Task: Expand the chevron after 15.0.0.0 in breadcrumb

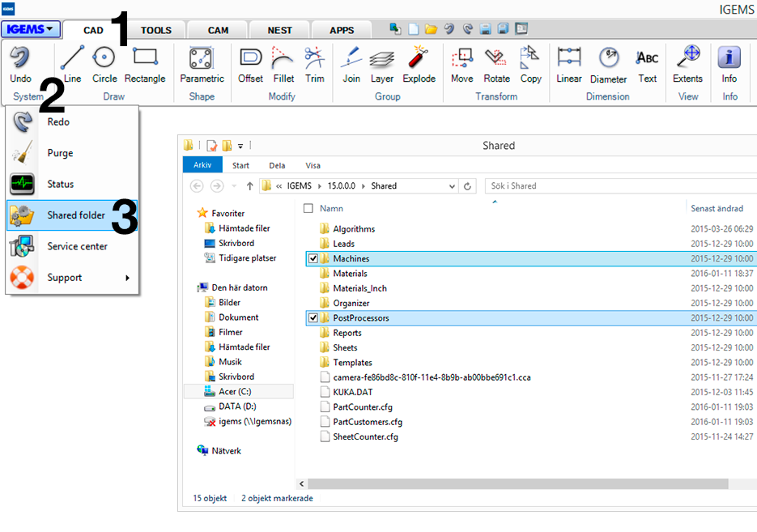Action: pyautogui.click(x=363, y=186)
